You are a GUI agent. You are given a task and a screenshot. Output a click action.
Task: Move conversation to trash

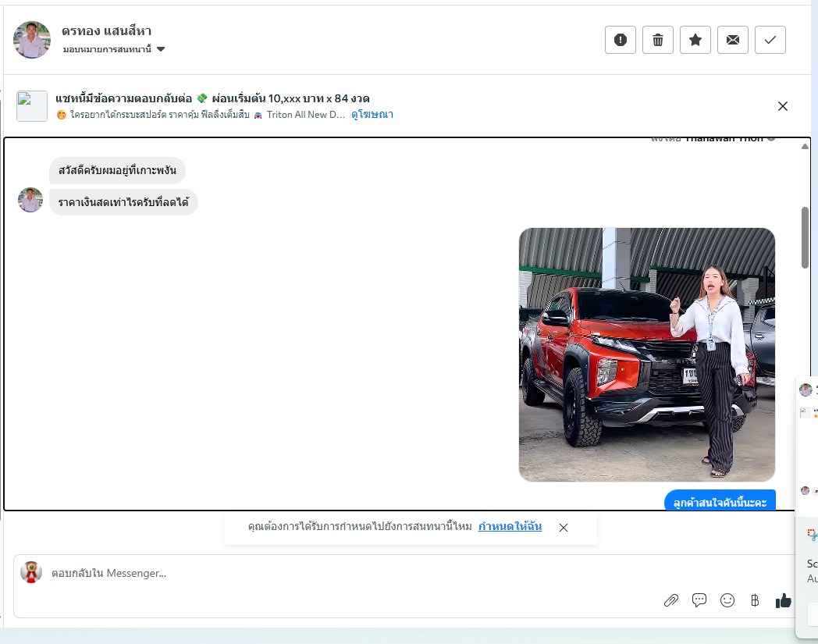(x=658, y=40)
